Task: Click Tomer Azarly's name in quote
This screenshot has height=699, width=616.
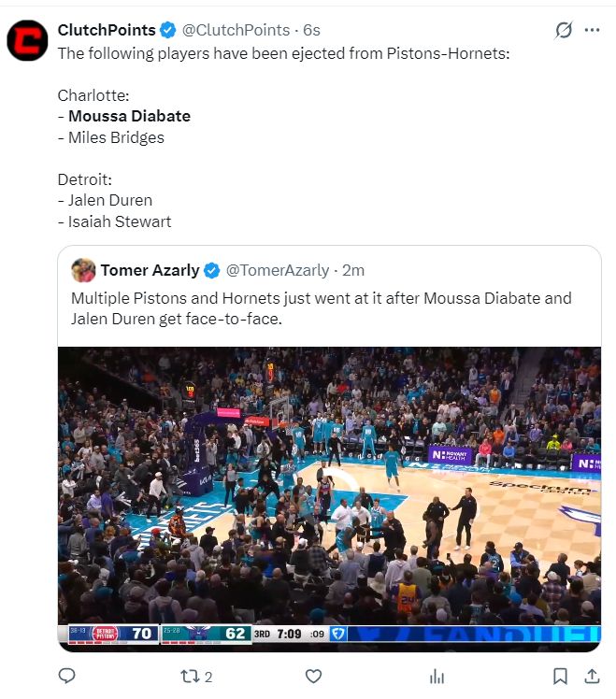Action: point(150,270)
